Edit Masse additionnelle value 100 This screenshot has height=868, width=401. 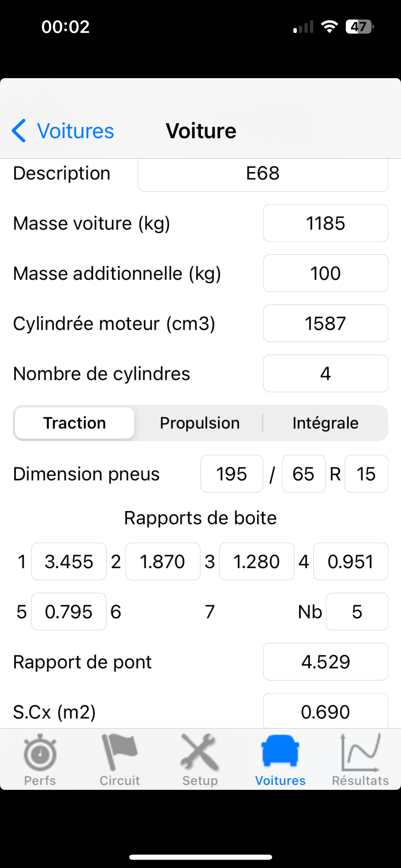326,273
